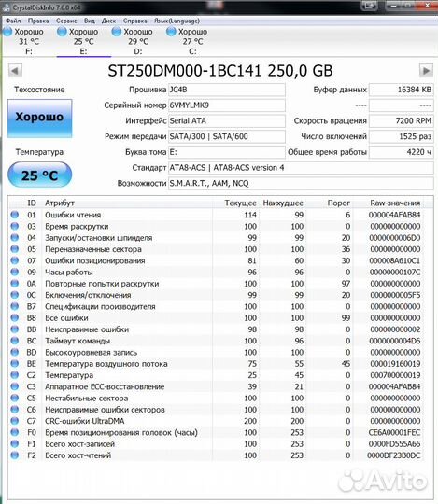The image size is (438, 504).
Task: Click status icon of Запуски/остановки шпинделя row
Action: coord(14,238)
